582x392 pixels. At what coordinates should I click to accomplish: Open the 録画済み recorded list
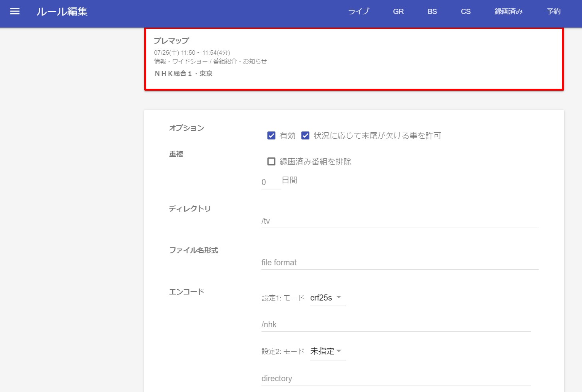(x=508, y=12)
